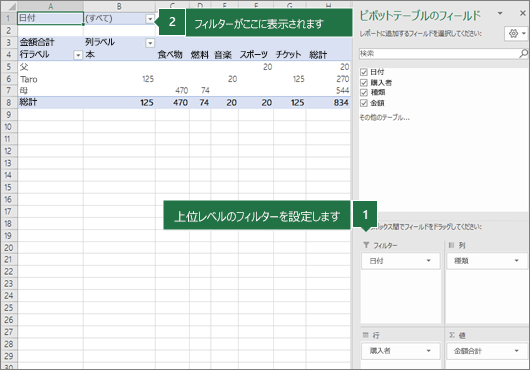
Task: Click the 列 area columns icon
Action: pos(451,245)
